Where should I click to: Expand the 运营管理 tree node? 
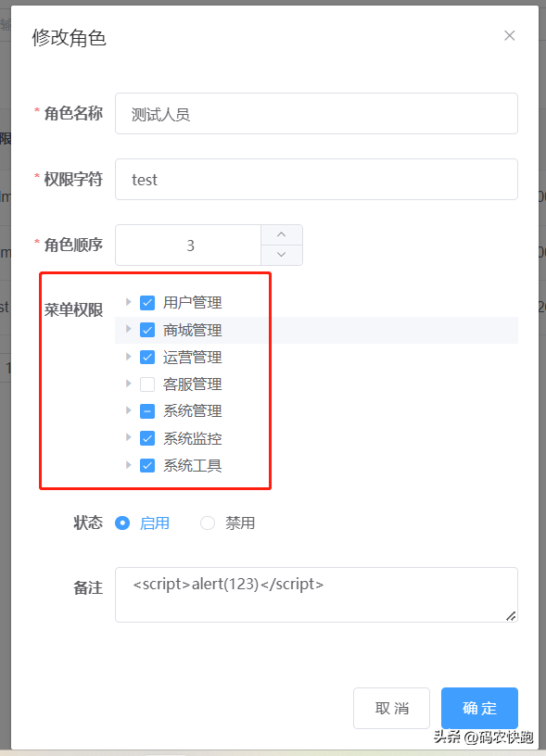click(x=128, y=357)
